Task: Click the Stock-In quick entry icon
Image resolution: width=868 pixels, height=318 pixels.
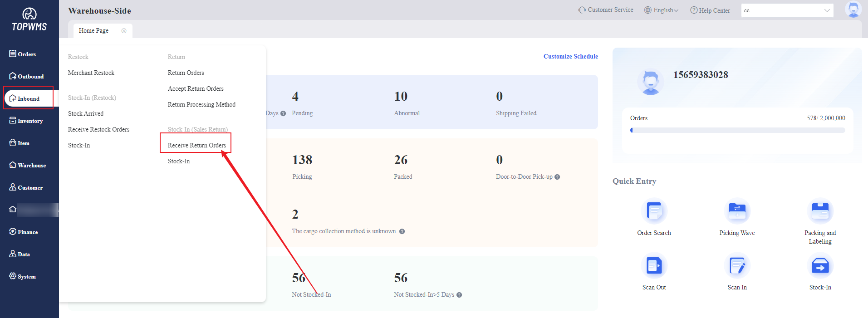Action: [820, 266]
